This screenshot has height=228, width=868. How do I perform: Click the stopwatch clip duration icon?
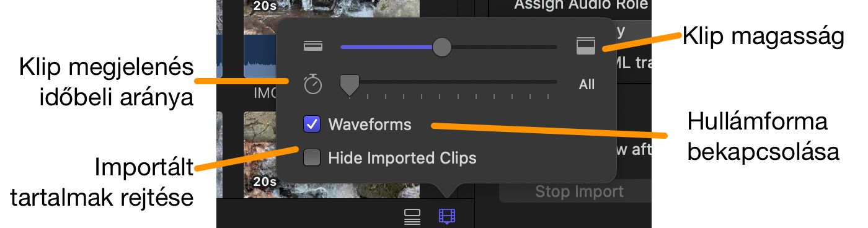tap(313, 84)
